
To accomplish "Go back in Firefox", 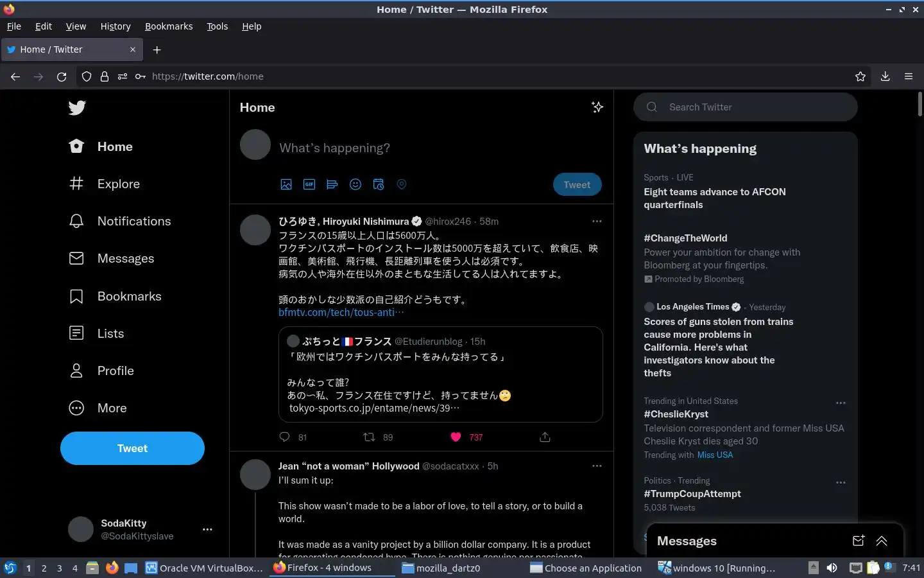I will [x=15, y=76].
